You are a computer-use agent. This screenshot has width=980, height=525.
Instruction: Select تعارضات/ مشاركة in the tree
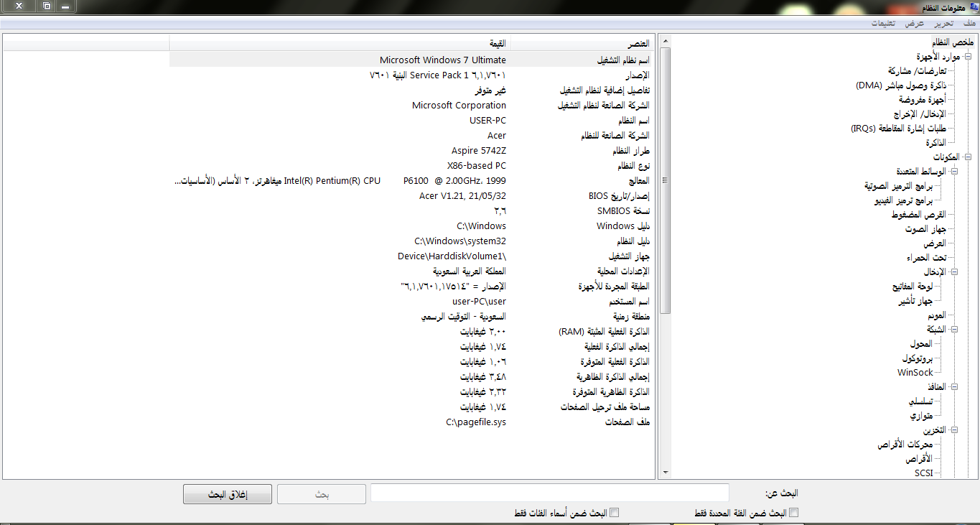click(x=917, y=71)
